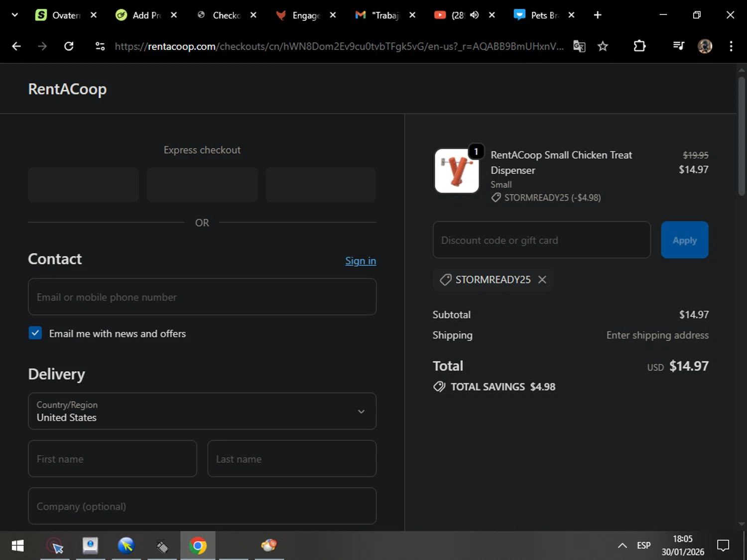Screen dimensions: 747x560
Task: Open the Chrome profile avatar
Action: 705,46
